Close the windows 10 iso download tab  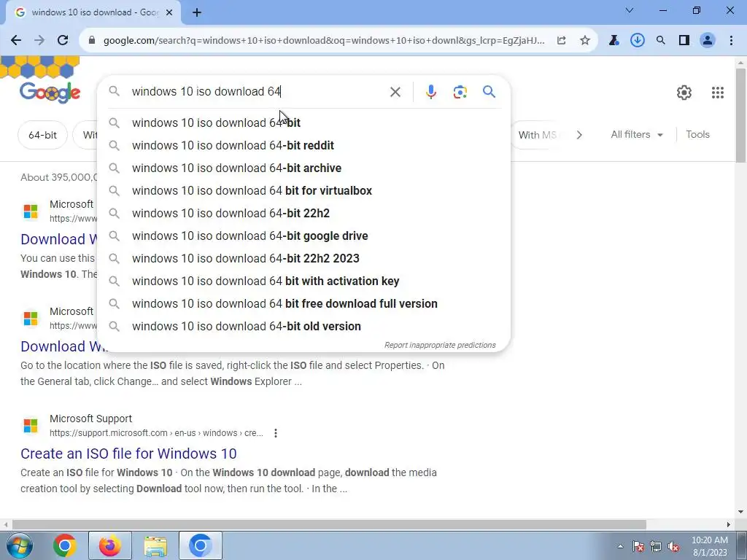pos(169,12)
